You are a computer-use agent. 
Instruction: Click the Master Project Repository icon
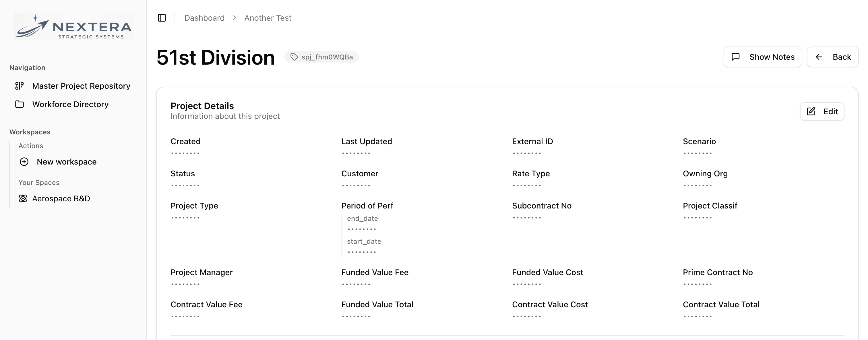point(20,86)
